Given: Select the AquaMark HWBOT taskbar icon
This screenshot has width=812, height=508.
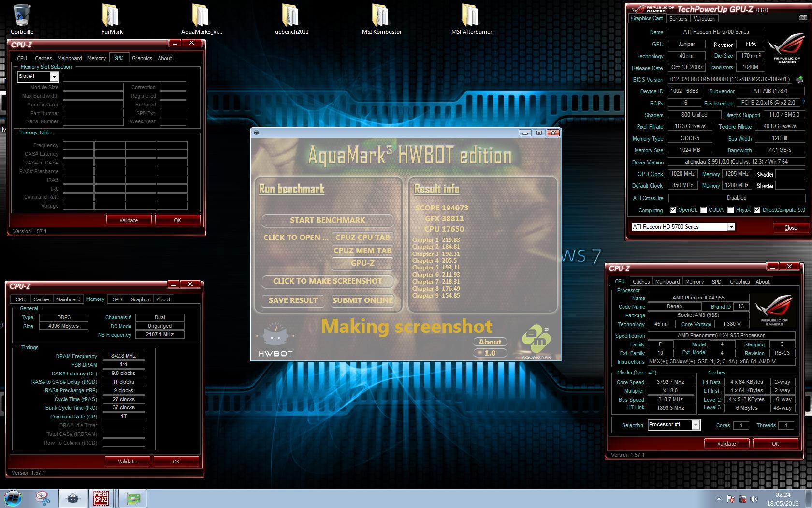Looking at the screenshot, I should (73, 498).
